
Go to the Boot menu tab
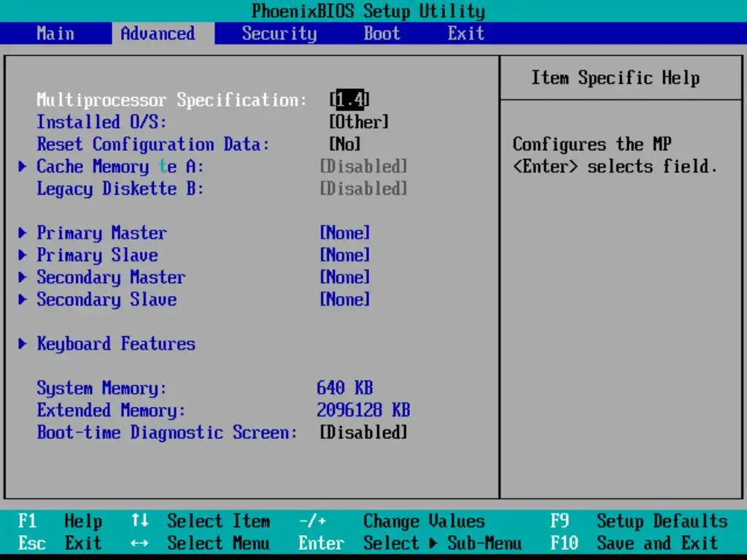(382, 34)
